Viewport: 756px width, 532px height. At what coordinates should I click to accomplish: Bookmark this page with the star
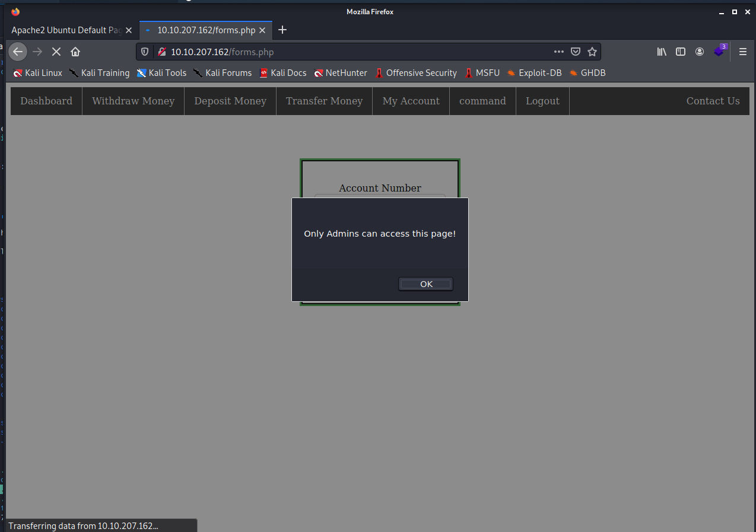coord(592,52)
